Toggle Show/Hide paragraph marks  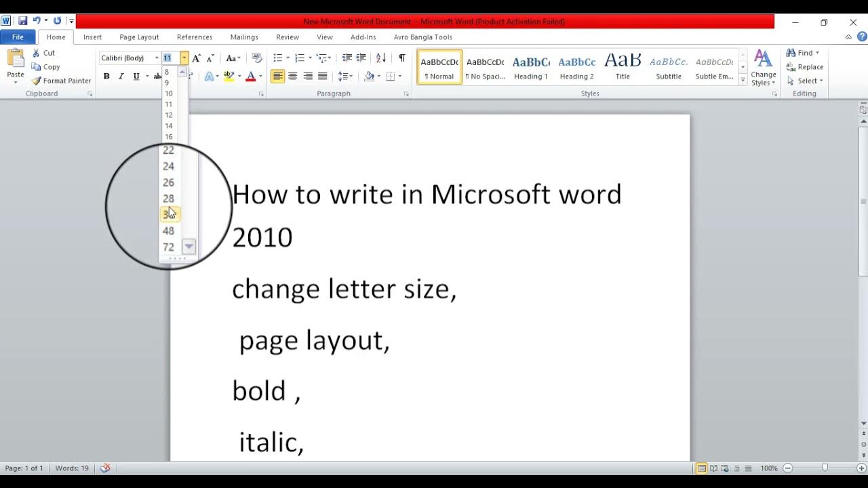(x=402, y=58)
